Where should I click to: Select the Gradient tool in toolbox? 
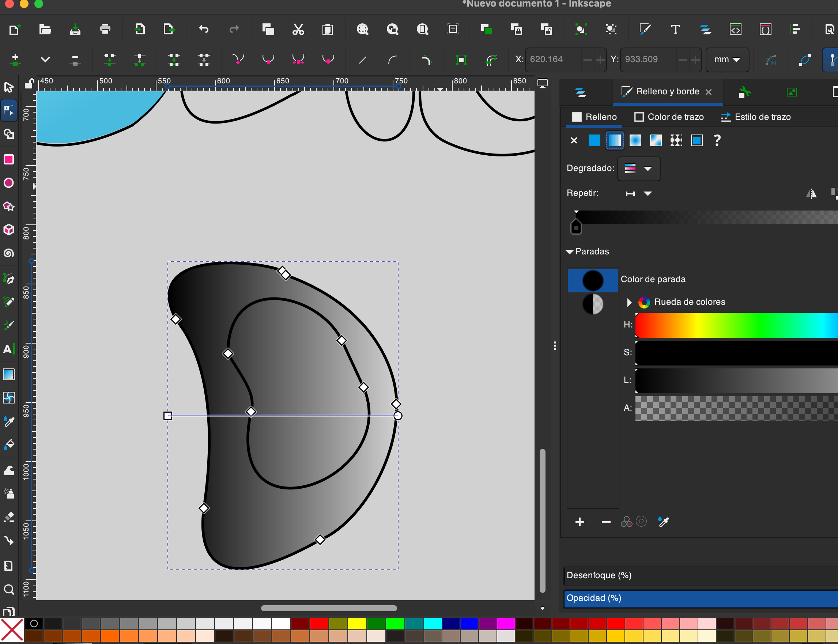9,374
